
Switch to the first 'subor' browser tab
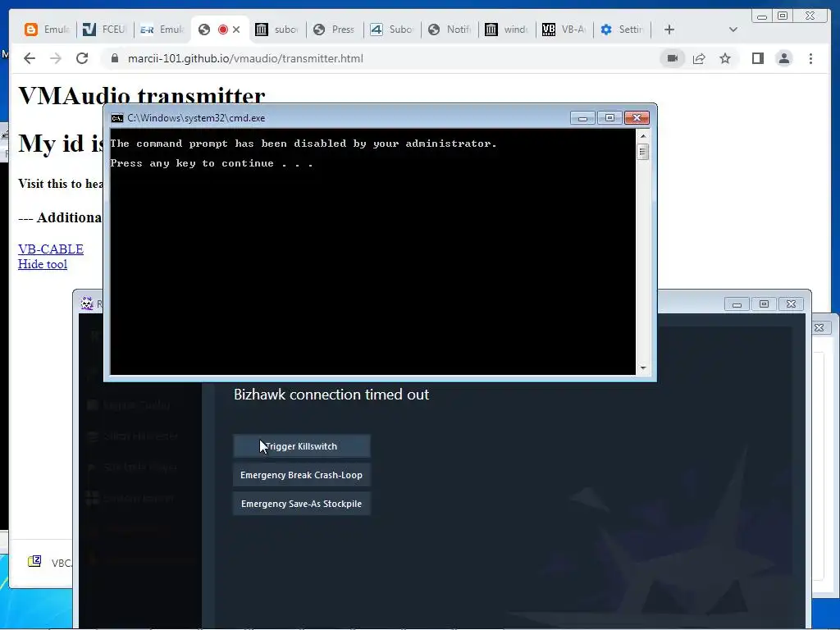(x=277, y=30)
